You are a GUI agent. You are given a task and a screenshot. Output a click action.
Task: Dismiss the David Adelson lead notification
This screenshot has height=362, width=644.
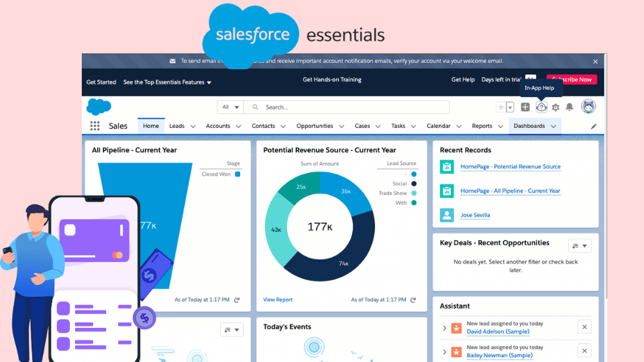(584, 327)
